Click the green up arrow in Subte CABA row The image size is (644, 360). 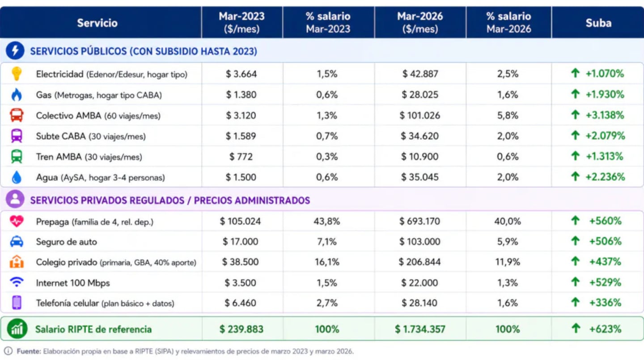(575, 135)
